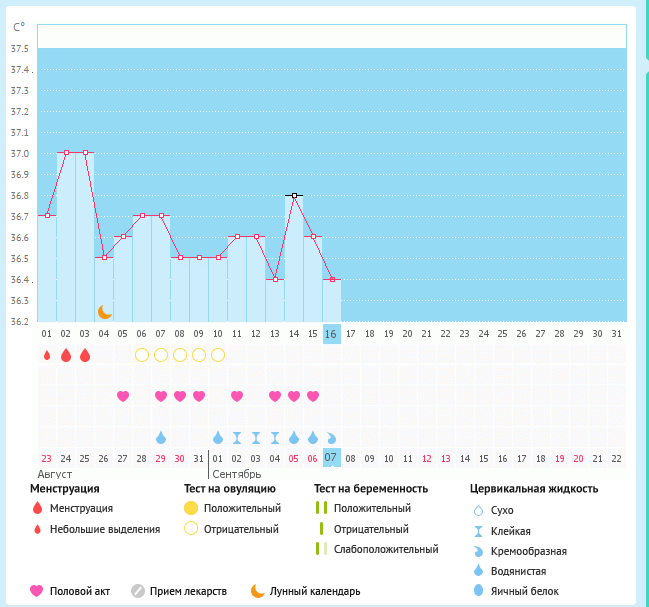Click the Прием лекарств legend icon
Image resolution: width=649 pixels, height=607 pixels.
click(x=138, y=591)
